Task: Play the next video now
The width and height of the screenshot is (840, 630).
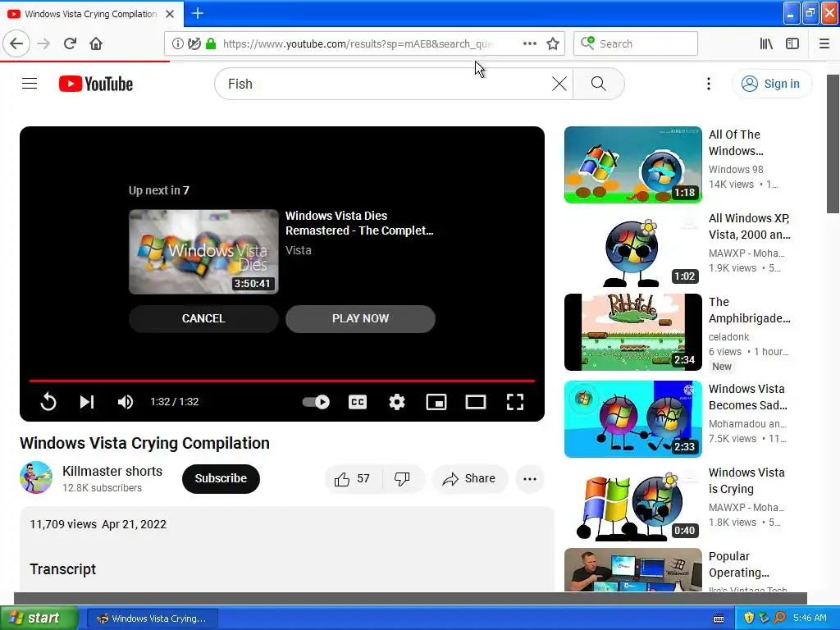Action: [x=361, y=319]
